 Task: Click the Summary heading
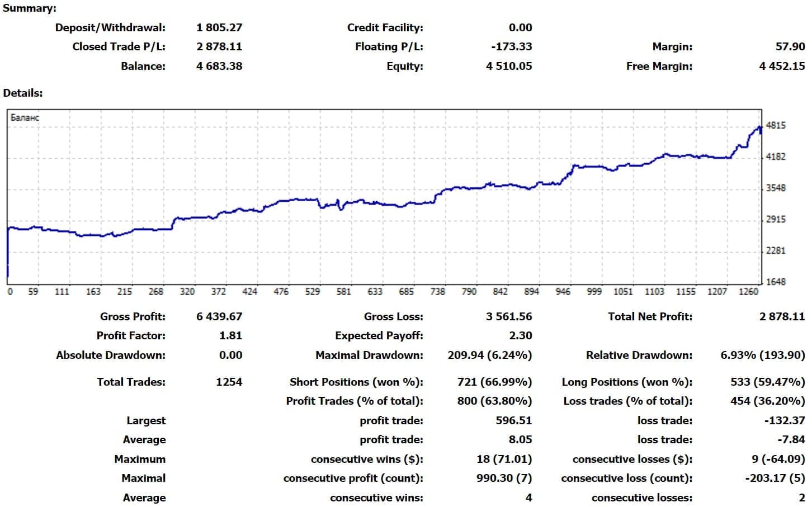[30, 8]
